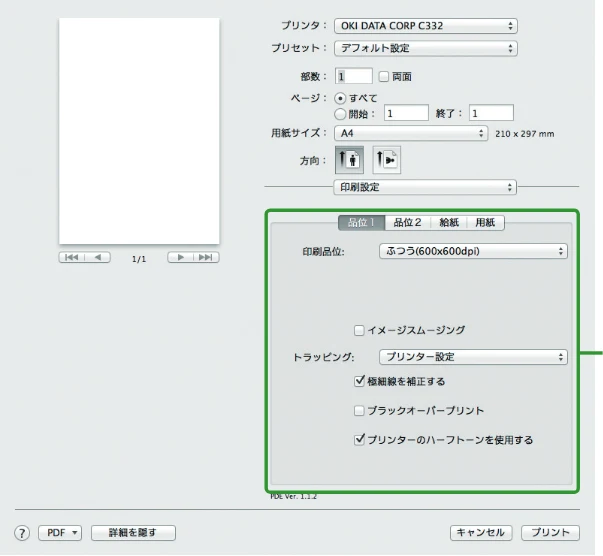Uncheck プリンターのハーフトーンを使用する checkbox
The image size is (603, 556).
click(359, 439)
